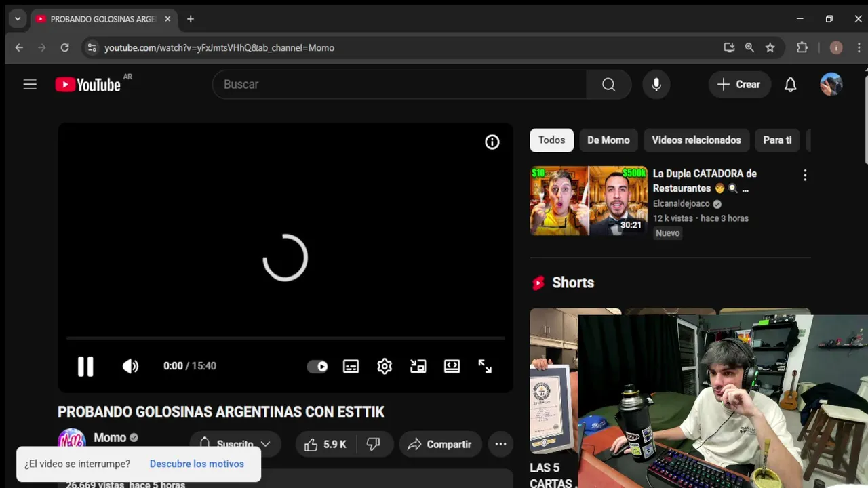Open Chrome profile icon
Screen dimensions: 868x488
click(836, 47)
